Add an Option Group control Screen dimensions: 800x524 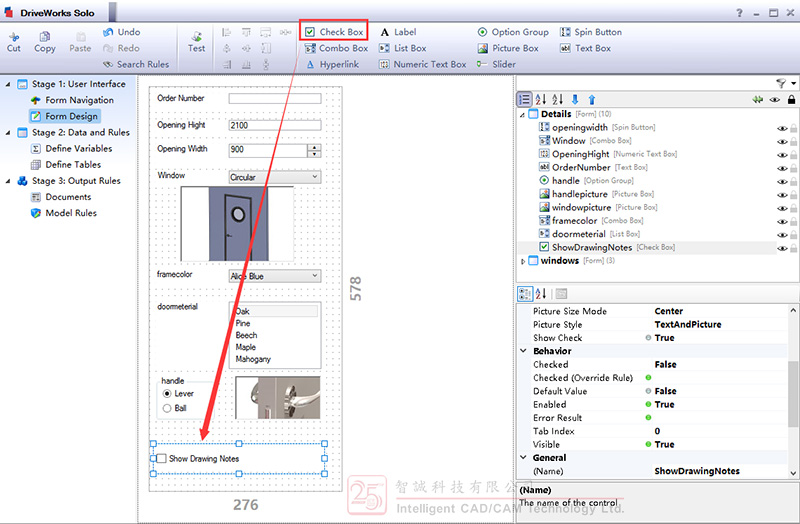tap(513, 32)
